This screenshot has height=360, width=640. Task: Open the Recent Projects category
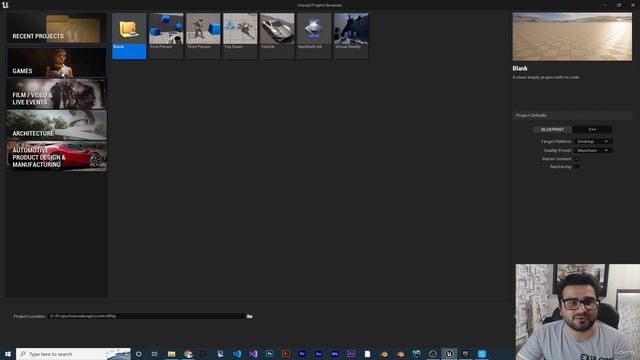click(56, 28)
